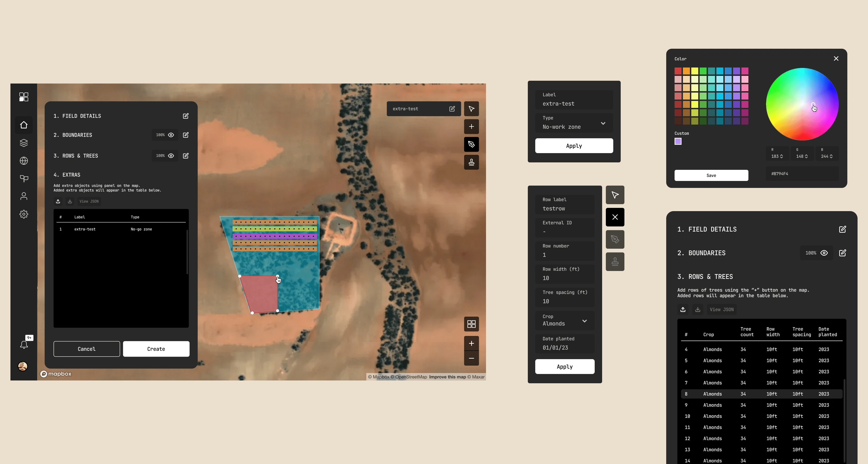868x464 pixels.
Task: Select 4. EXTRAS section heading
Action: coord(67,175)
